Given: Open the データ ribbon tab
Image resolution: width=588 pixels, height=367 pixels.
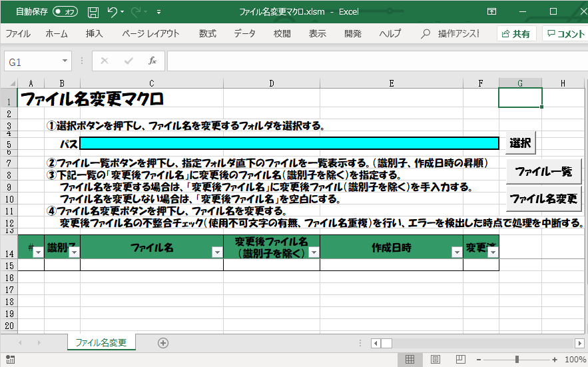Looking at the screenshot, I should tap(245, 34).
